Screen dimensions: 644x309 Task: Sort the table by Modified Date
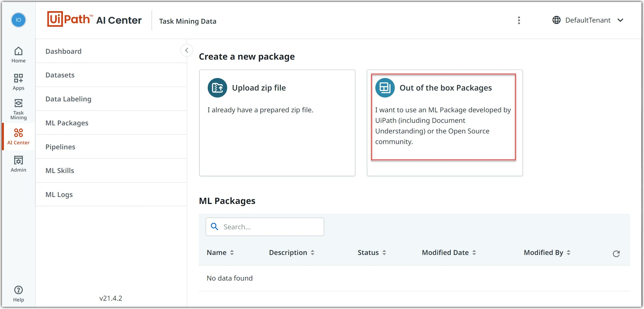(x=474, y=253)
